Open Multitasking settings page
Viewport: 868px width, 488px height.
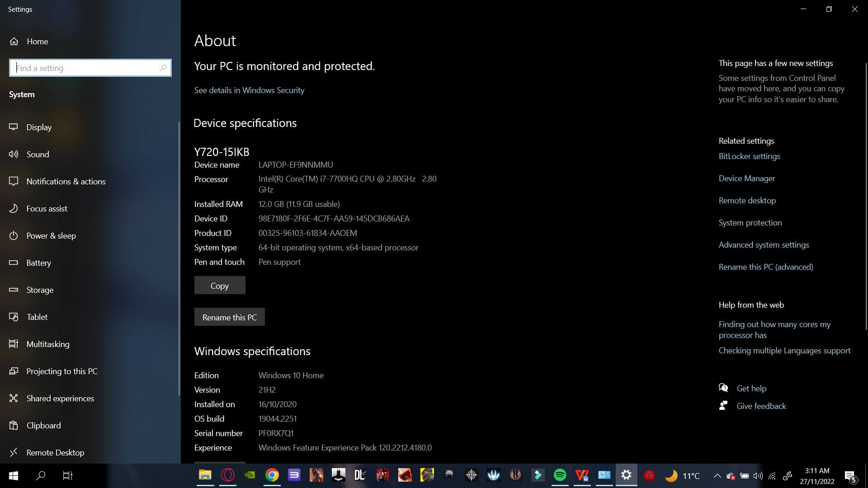tap(47, 344)
